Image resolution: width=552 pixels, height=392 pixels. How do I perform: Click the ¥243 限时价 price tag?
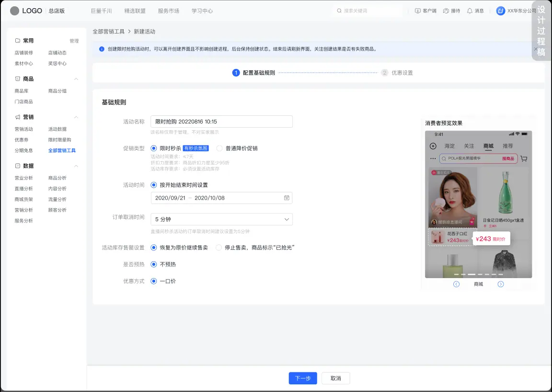pos(491,239)
